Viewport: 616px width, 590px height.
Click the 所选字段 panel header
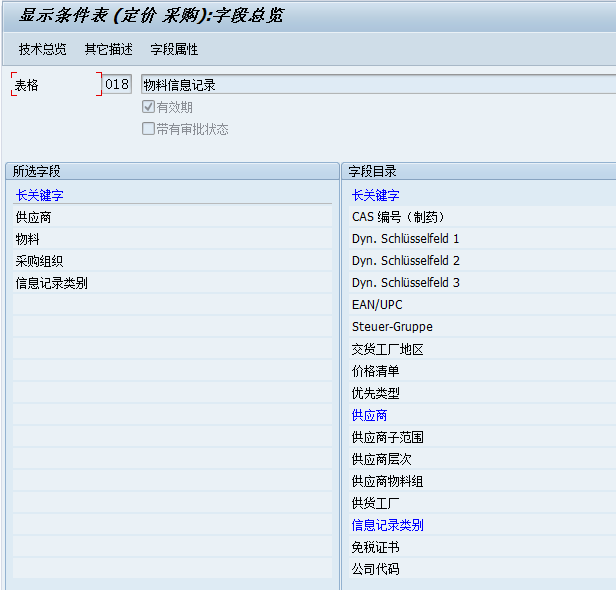pos(172,172)
